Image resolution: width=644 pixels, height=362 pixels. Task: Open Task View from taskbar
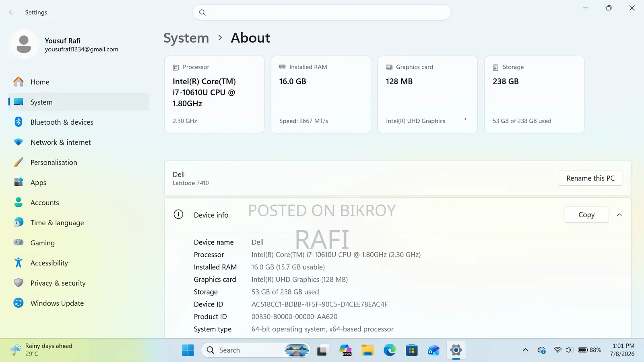tap(322, 350)
